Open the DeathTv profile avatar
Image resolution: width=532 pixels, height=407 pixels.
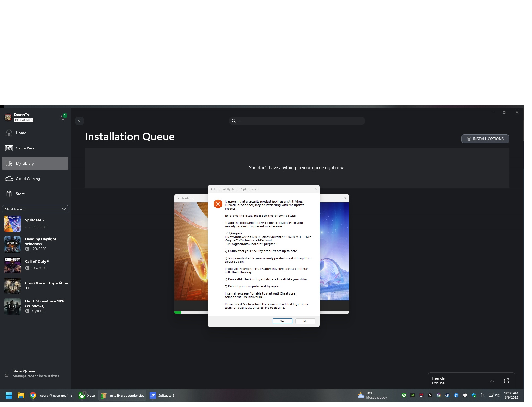8,117
